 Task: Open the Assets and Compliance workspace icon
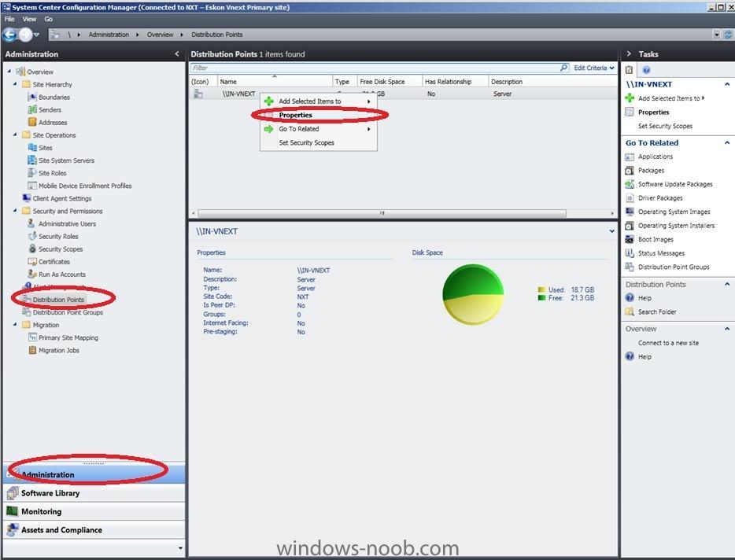pyautogui.click(x=13, y=529)
